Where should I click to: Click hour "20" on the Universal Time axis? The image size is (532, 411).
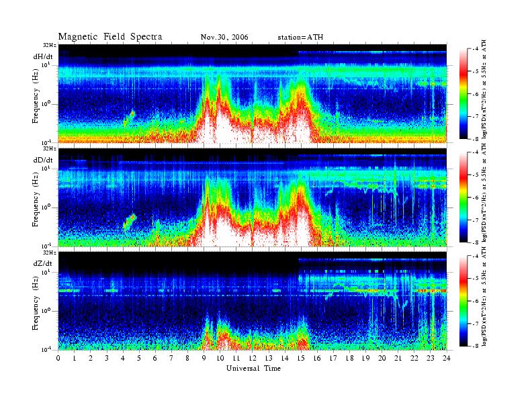click(x=382, y=358)
